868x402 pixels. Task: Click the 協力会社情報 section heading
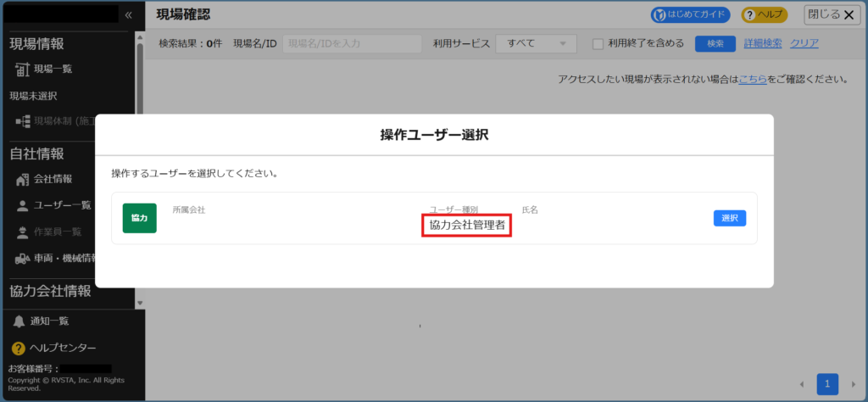(50, 291)
